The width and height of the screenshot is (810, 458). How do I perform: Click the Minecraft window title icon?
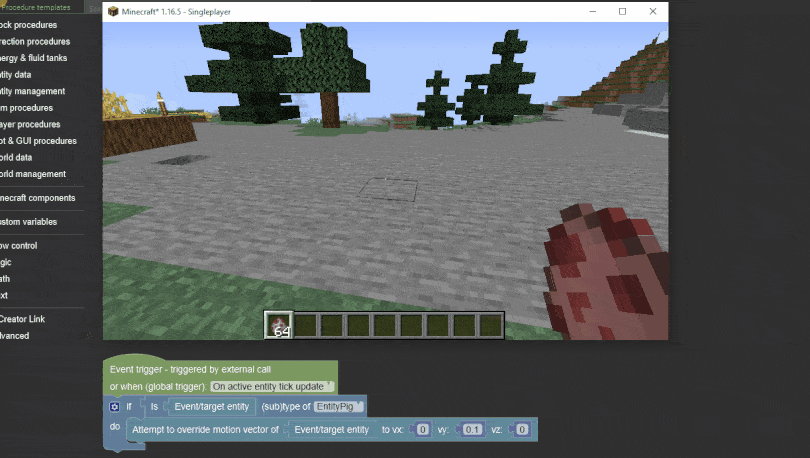tap(113, 11)
